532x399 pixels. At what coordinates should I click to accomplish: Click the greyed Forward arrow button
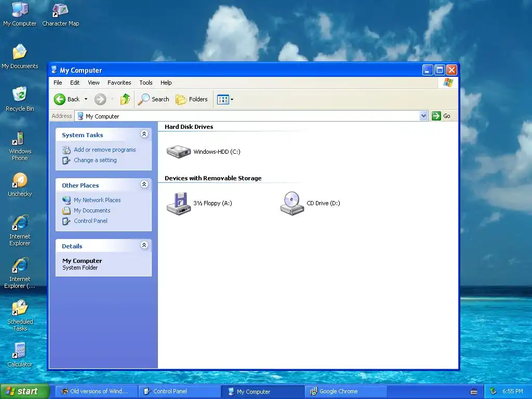point(100,99)
